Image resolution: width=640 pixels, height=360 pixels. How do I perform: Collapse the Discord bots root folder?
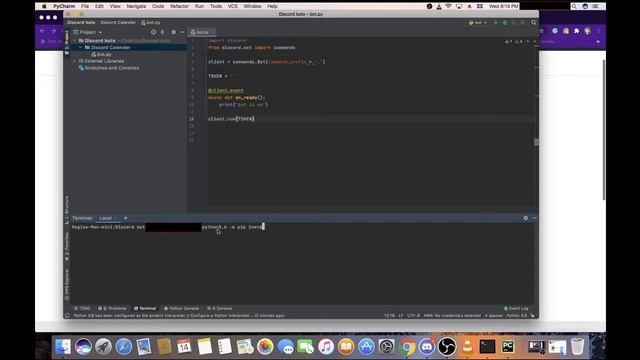tap(75, 41)
